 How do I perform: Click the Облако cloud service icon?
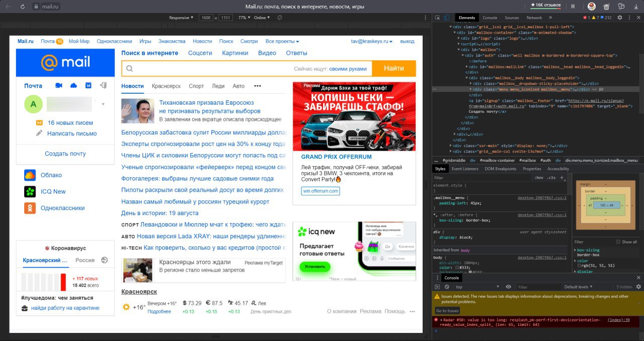click(30, 175)
